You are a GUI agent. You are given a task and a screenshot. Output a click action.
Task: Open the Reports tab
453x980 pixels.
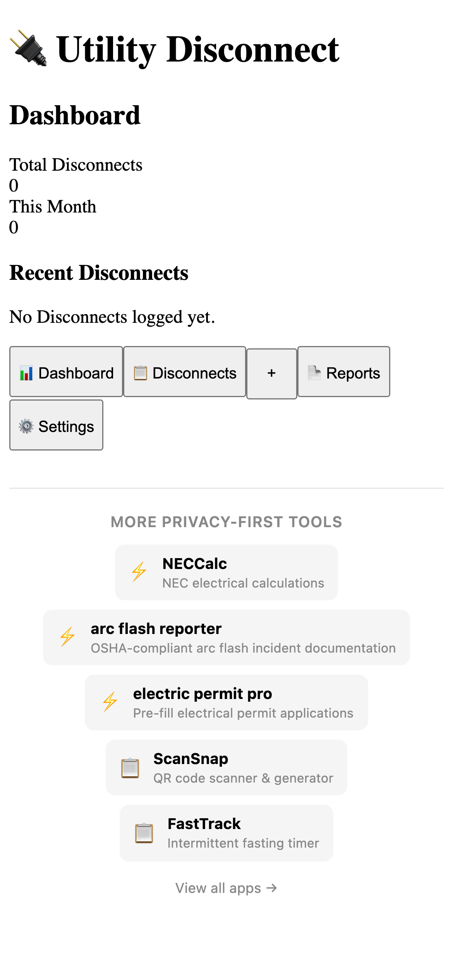[x=343, y=373]
